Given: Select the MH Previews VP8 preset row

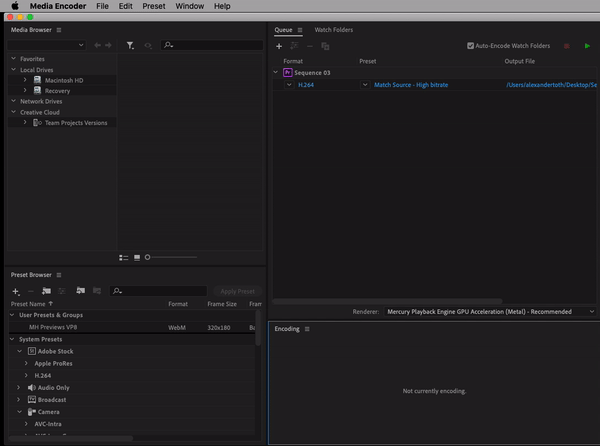Looking at the screenshot, I should 132,327.
